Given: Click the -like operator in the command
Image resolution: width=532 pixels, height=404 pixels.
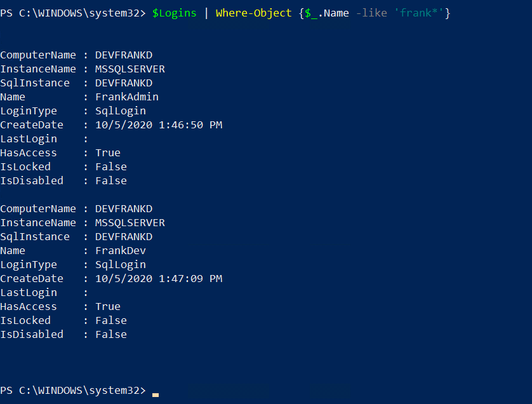Looking at the screenshot, I should (x=371, y=13).
